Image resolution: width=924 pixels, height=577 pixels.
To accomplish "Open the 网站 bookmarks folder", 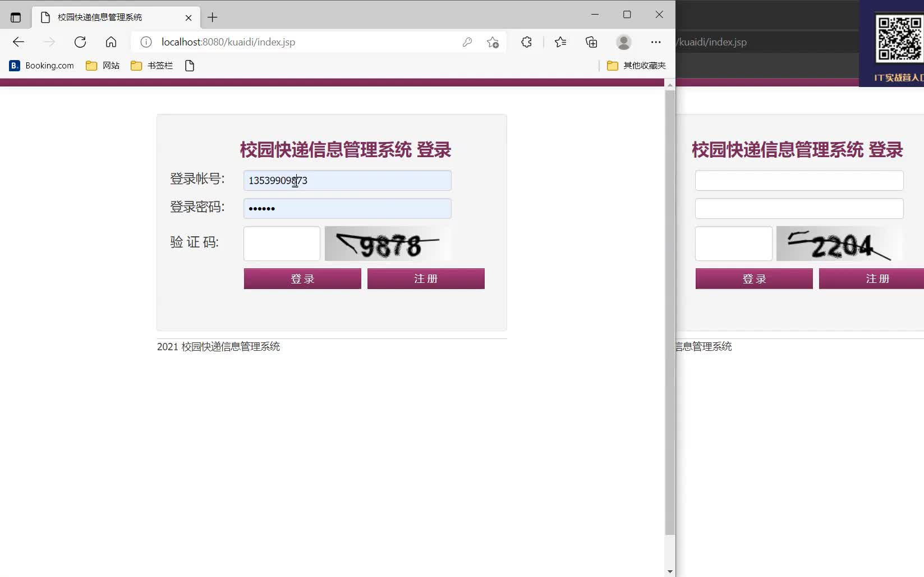I will click(x=103, y=66).
